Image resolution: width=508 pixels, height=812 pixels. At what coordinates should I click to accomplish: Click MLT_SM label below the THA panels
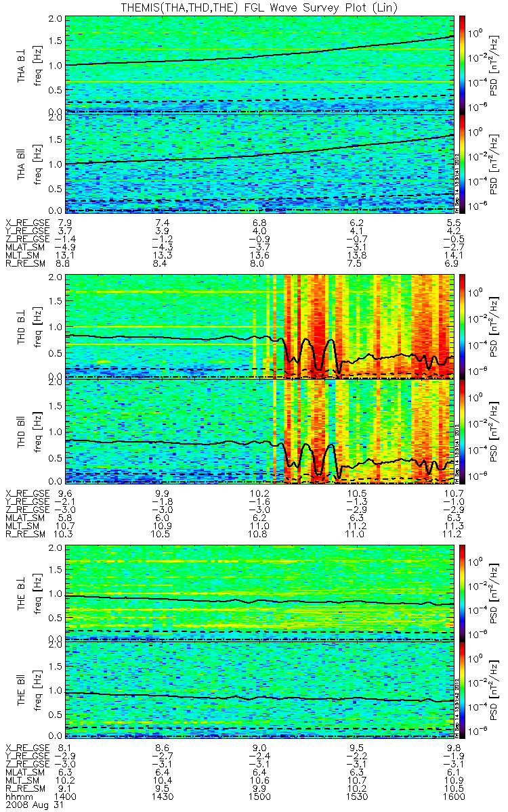point(23,254)
